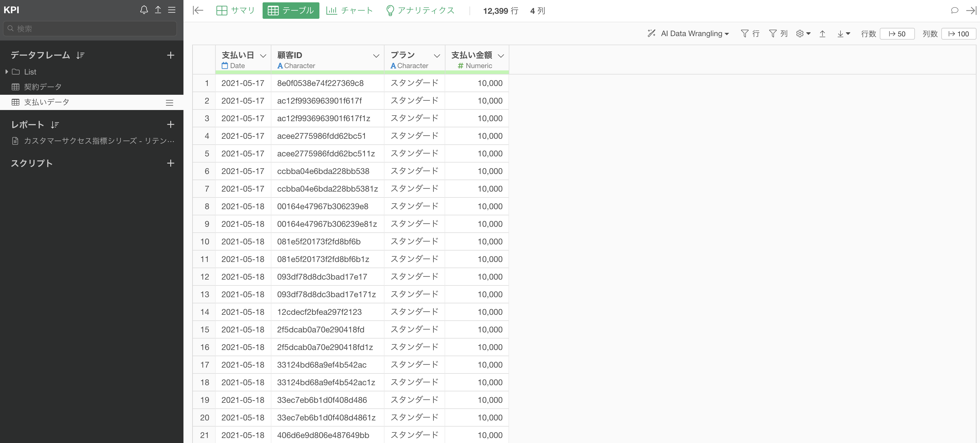The image size is (980, 443).
Task: Click the table export upload arrow icon
Action: pos(823,33)
